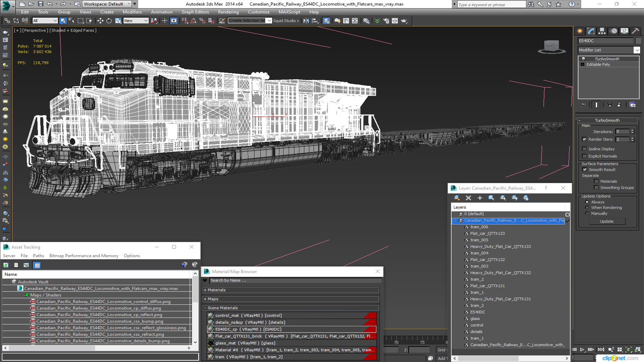Click Delete layer X icon in Layer dialog
The width and height of the screenshot is (644, 362).
pyautogui.click(x=469, y=198)
